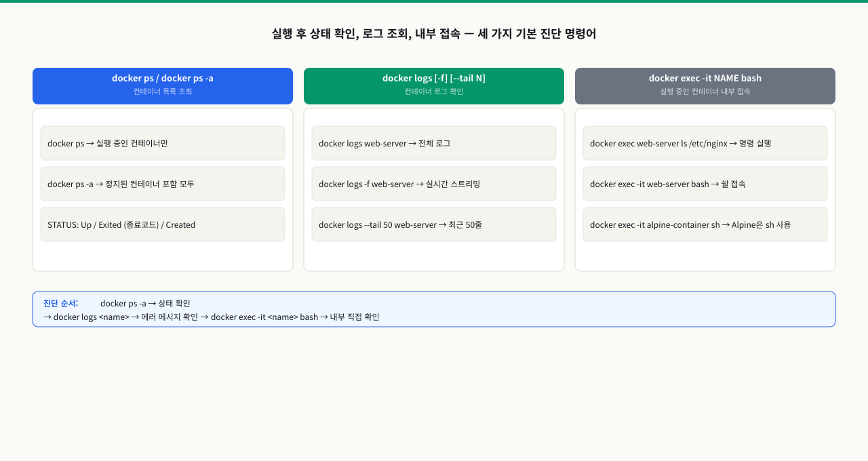Image resolution: width=868 pixels, height=461 pixels.
Task: Select row 'docker ps -a → 정지된 컨테이너 포함 모두'
Action: [x=163, y=184]
